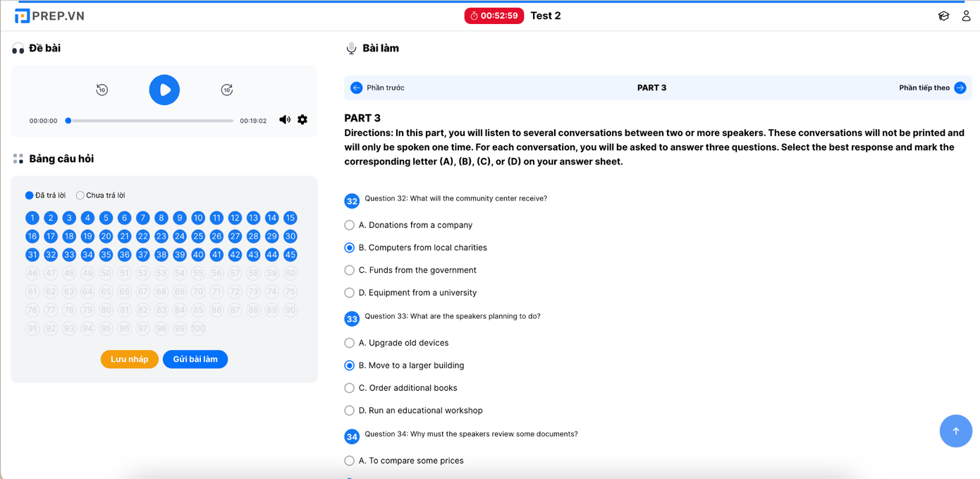Filter by 'Chưa trả lời' questions
Image resolution: width=980 pixels, height=479 pixels.
coord(80,195)
